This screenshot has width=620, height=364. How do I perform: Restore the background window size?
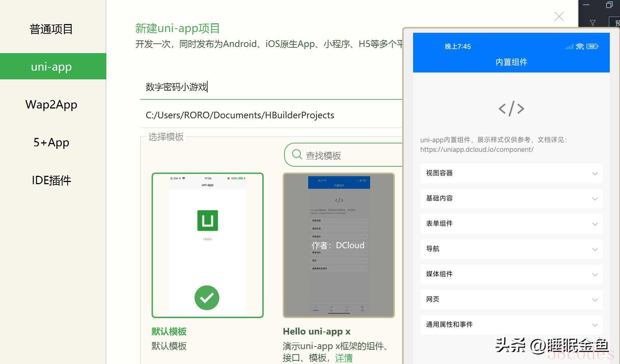[609, 5]
